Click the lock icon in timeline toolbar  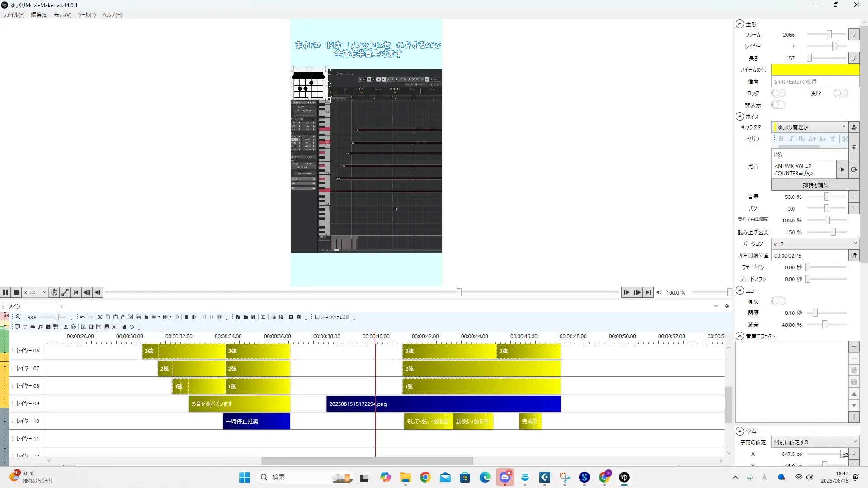(x=146, y=317)
